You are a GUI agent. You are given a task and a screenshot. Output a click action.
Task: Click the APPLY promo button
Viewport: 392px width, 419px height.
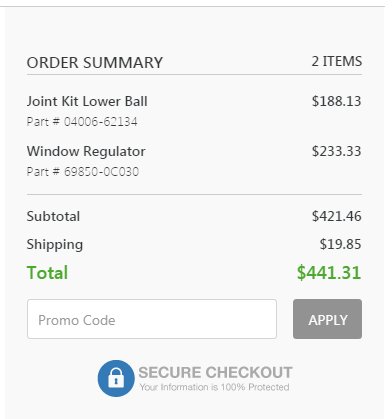[x=327, y=319]
